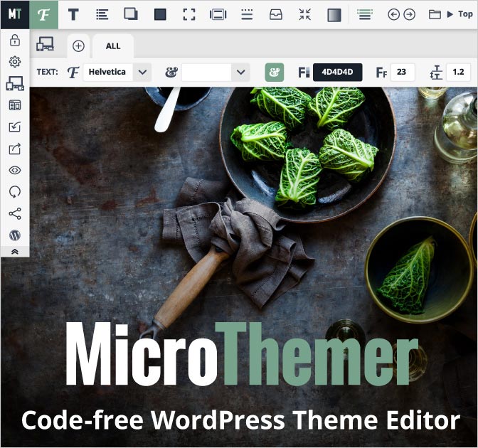The image size is (478, 448).
Task: Open the Text property group icon
Action: tap(73, 14)
